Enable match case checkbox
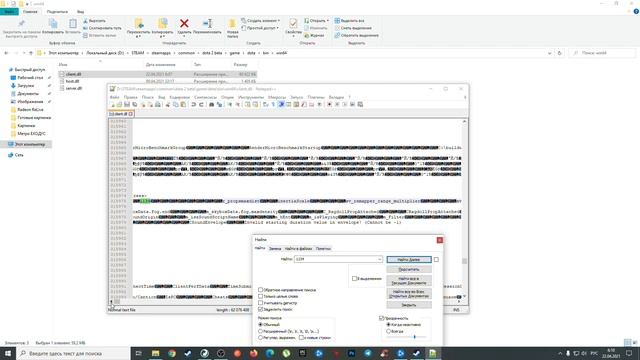 click(x=260, y=303)
